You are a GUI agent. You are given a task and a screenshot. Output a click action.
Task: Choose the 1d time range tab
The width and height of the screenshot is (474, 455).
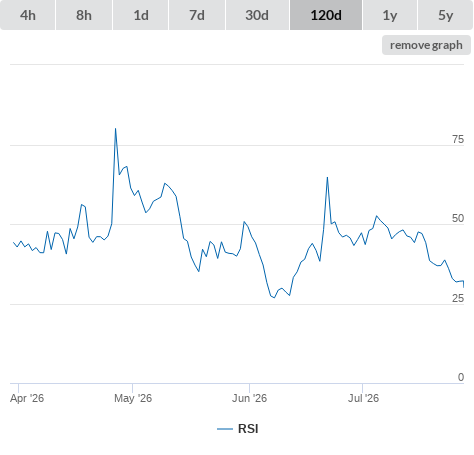pyautogui.click(x=141, y=15)
